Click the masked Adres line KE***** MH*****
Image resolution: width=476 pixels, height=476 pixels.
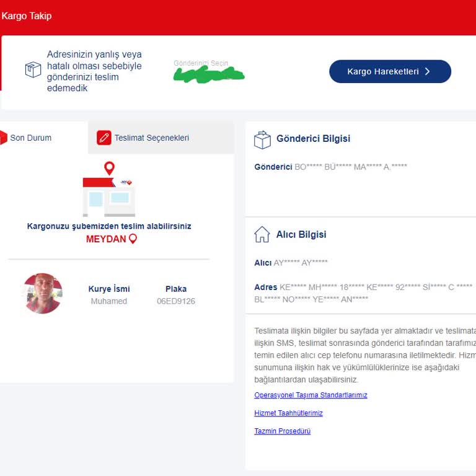[x=363, y=293]
